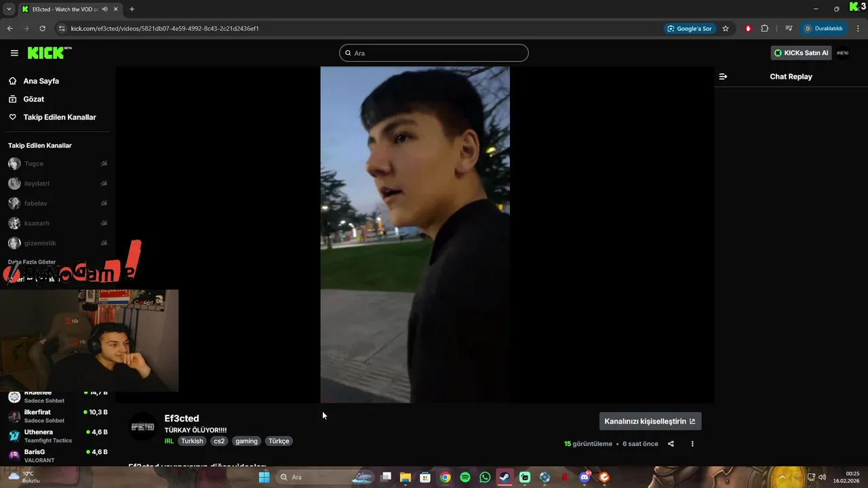
Task: Open WhatsApp from the taskbar
Action: pyautogui.click(x=485, y=477)
